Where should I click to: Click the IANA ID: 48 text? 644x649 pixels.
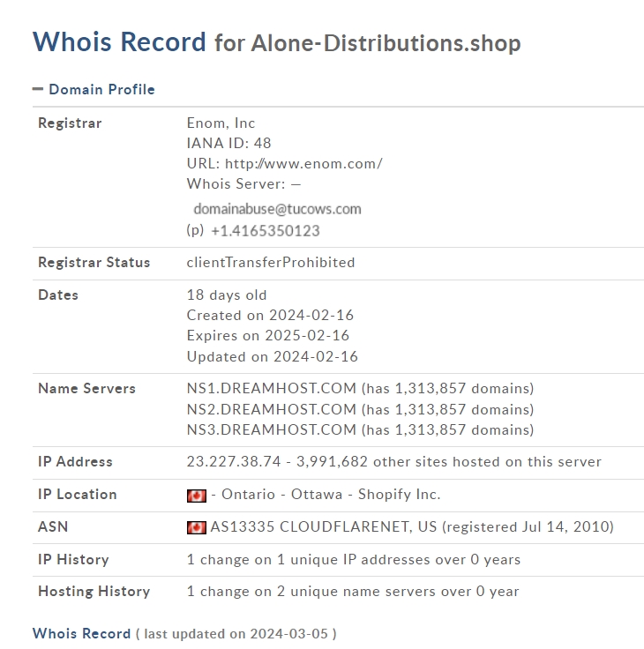coord(228,143)
